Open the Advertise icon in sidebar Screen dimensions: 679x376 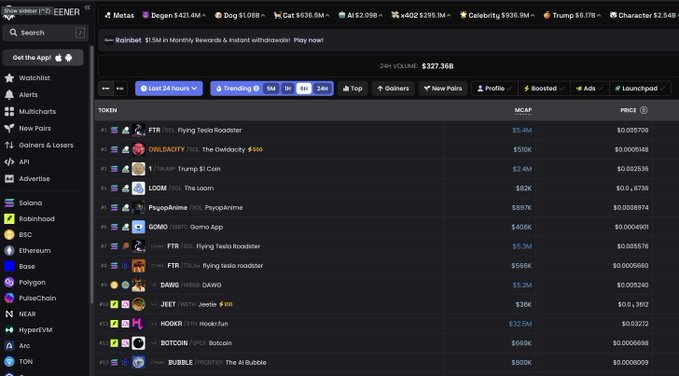pyautogui.click(x=9, y=179)
